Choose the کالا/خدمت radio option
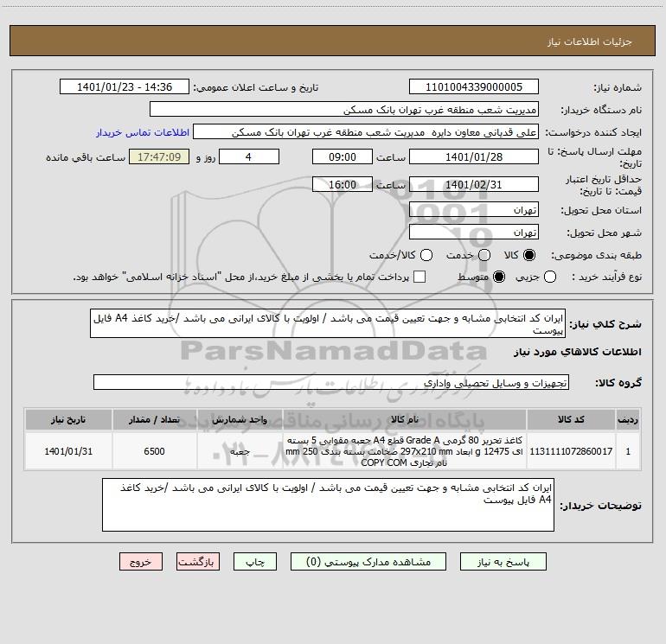This screenshot has width=666, height=644. [426, 255]
